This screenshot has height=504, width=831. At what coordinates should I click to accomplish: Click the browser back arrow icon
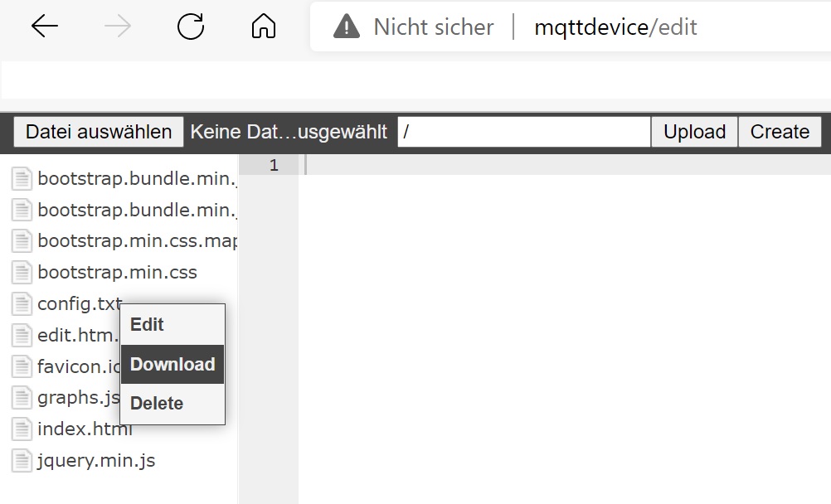(x=45, y=27)
